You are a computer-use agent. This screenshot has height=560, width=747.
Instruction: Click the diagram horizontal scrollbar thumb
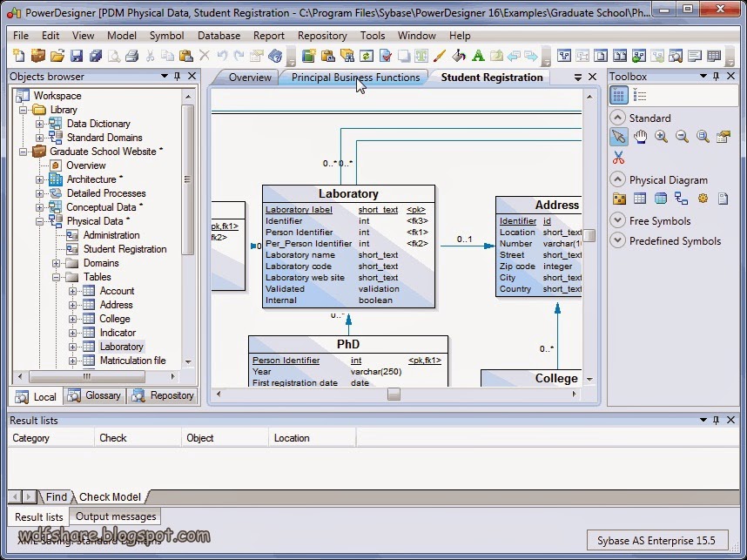point(394,395)
